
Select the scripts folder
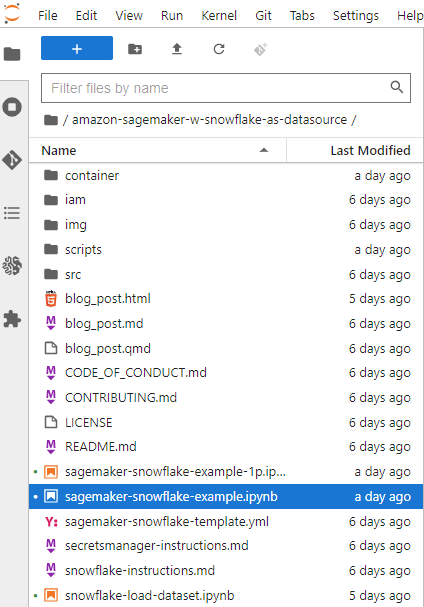(x=226, y=250)
